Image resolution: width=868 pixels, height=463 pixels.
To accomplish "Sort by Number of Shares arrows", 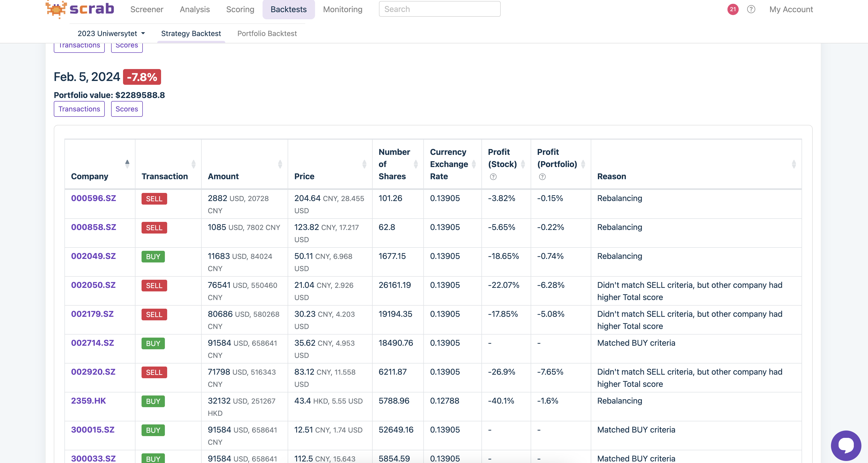I will click(x=415, y=164).
